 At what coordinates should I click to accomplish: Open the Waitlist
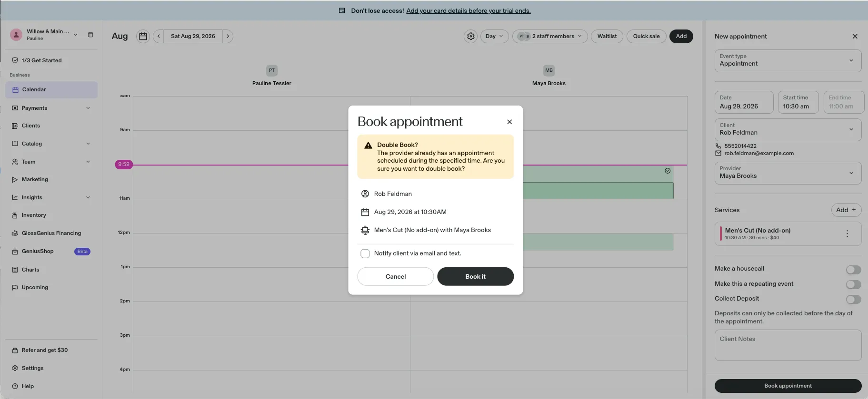(x=607, y=36)
